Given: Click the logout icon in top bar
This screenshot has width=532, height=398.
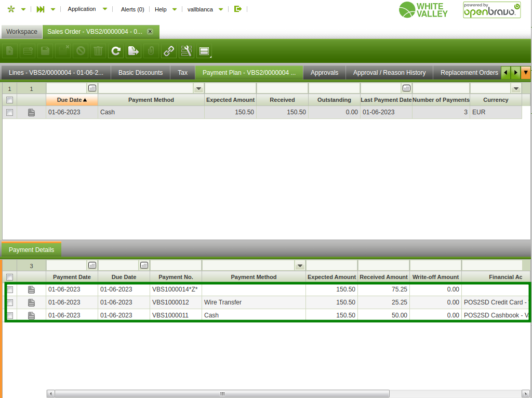Looking at the screenshot, I should [238, 9].
